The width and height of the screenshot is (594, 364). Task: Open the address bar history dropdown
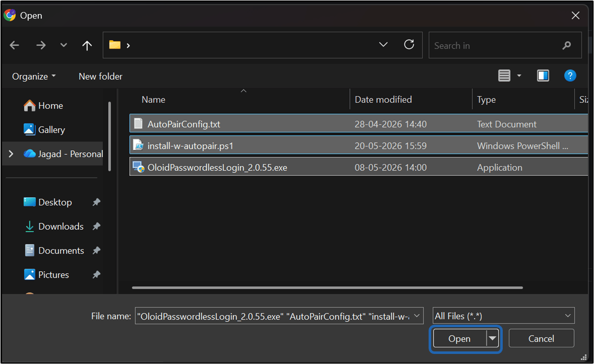pos(383,45)
